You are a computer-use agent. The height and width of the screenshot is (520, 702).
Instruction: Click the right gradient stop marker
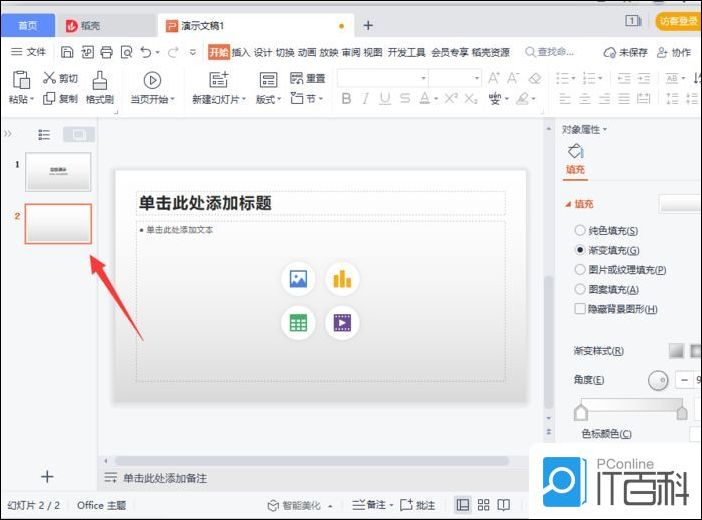682,412
